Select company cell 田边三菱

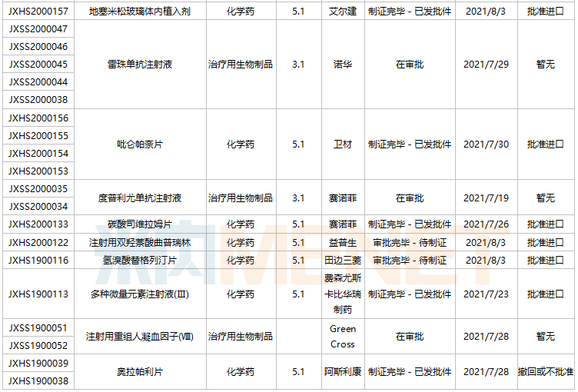343,261
